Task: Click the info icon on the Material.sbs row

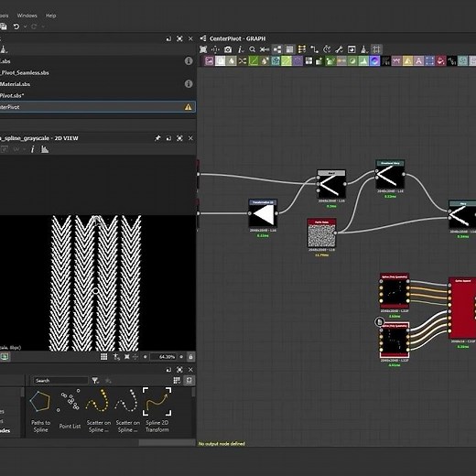Action: click(189, 84)
